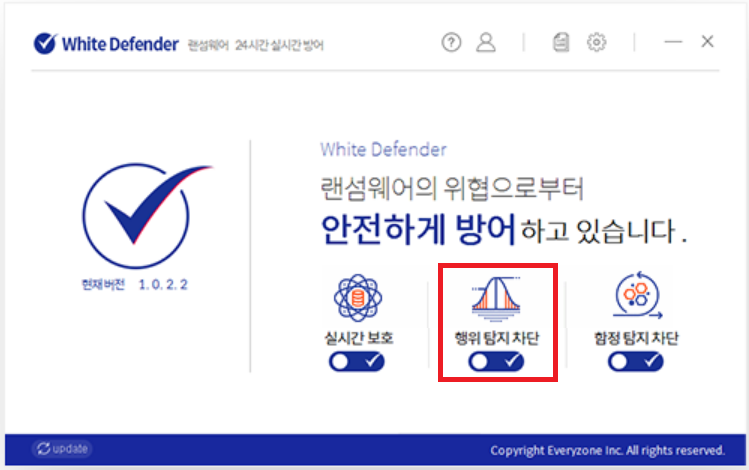
Task: Open the log document icon
Action: tap(561, 43)
